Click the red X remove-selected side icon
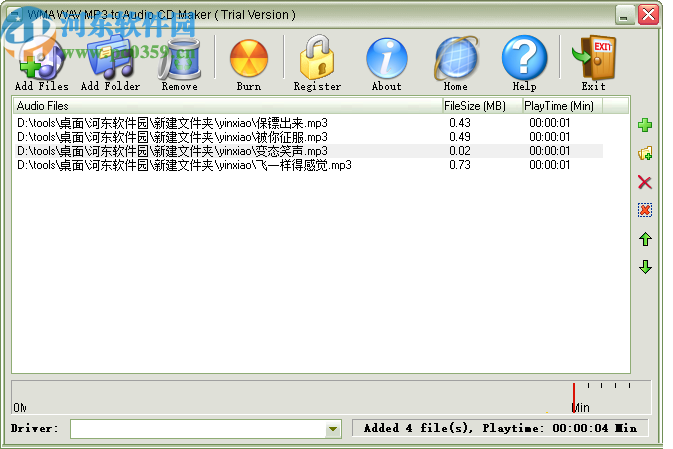 [x=645, y=182]
